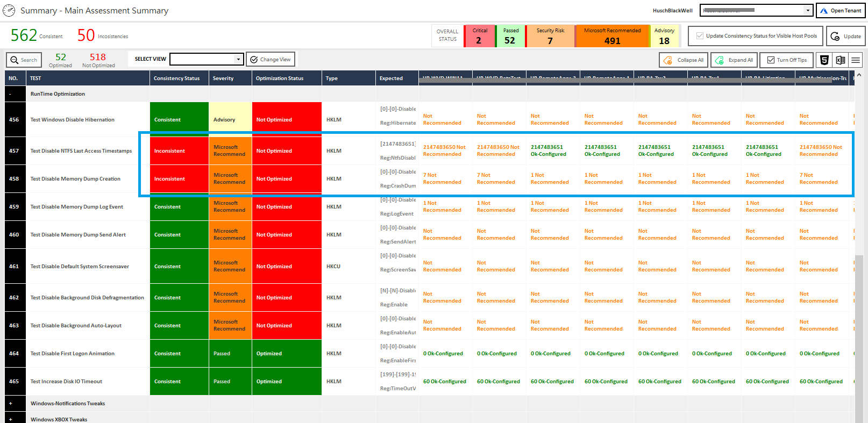Screen dimensions: 868x423
Task: Sort by Consistency Status column header
Action: pos(176,78)
